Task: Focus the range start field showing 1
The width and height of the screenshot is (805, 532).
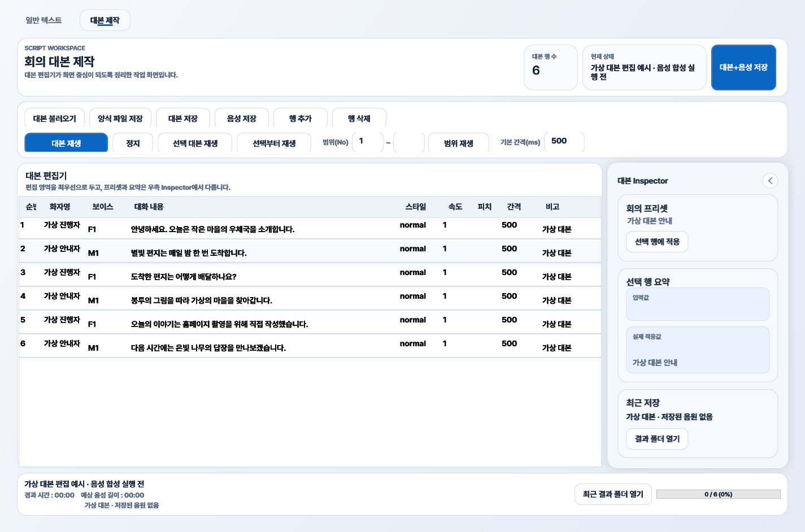Action: [x=368, y=142]
